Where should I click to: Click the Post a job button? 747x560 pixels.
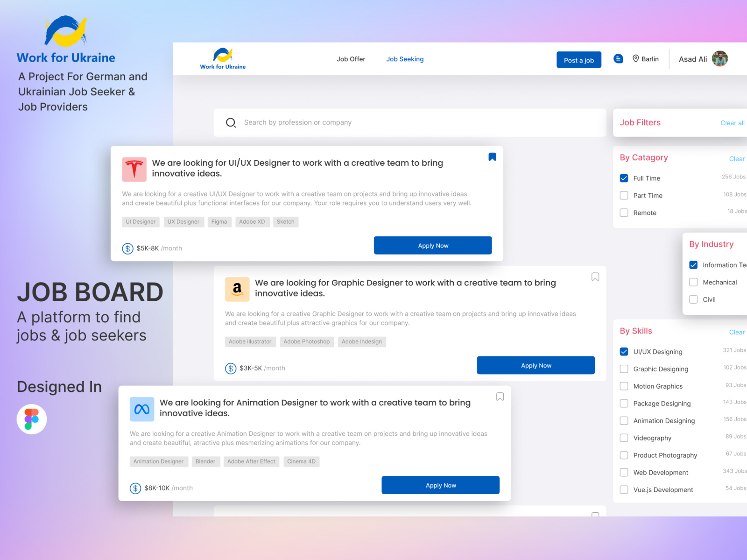tap(579, 60)
